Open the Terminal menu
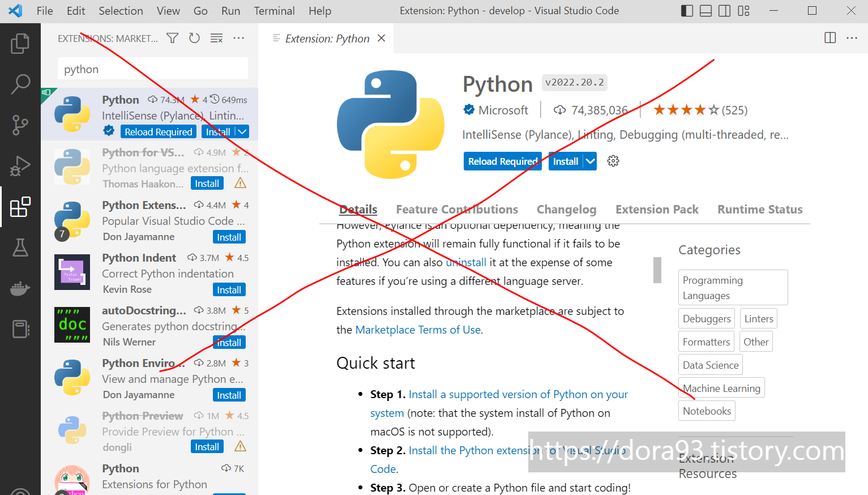Image resolution: width=868 pixels, height=495 pixels. click(274, 11)
